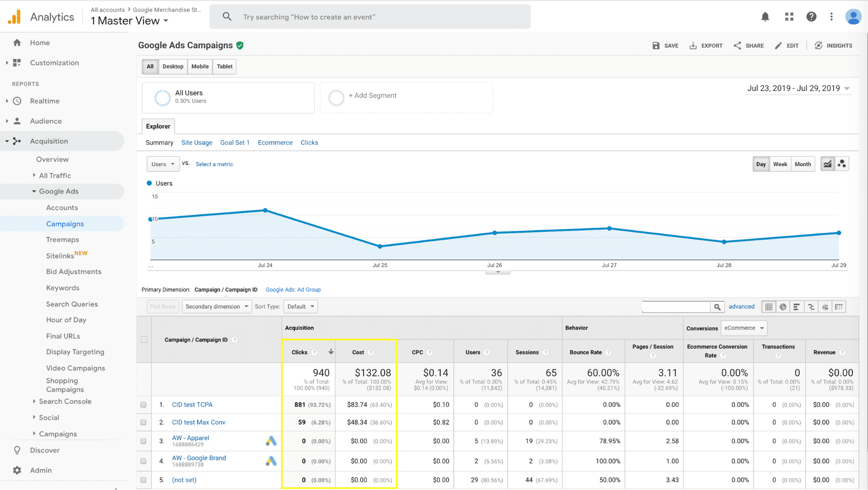Open the Google apps grid icon
This screenshot has width=868, height=490.
coord(789,17)
